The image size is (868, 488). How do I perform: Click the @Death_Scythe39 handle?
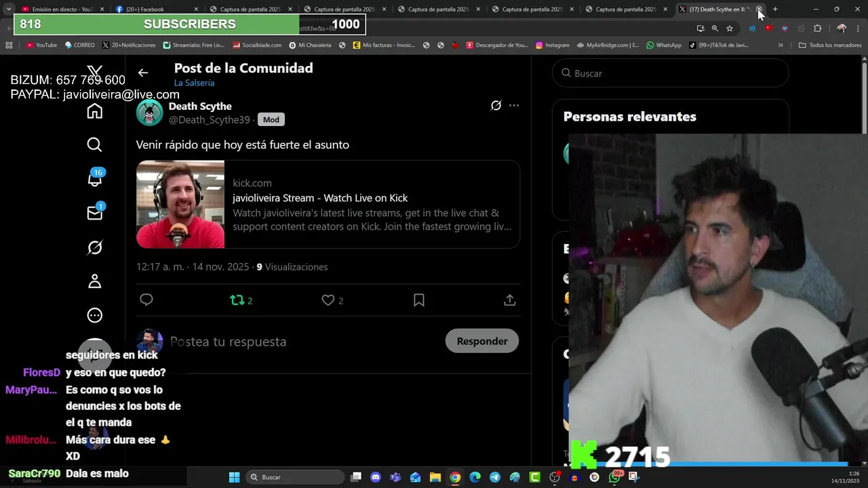click(209, 120)
